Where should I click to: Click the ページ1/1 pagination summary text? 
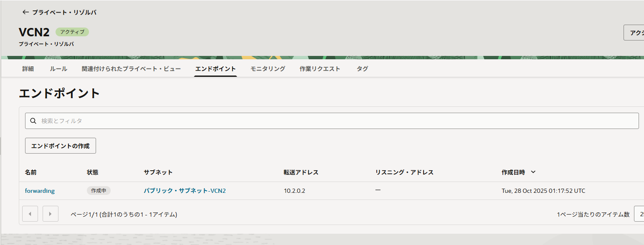[124, 215]
